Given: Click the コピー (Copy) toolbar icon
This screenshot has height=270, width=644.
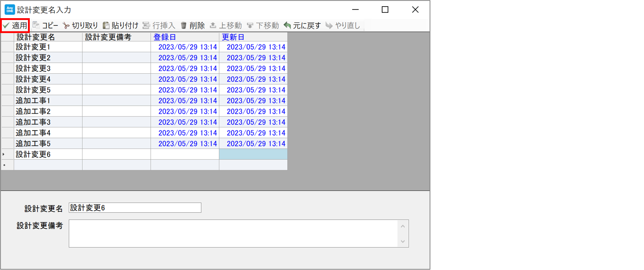Looking at the screenshot, I should (36, 25).
